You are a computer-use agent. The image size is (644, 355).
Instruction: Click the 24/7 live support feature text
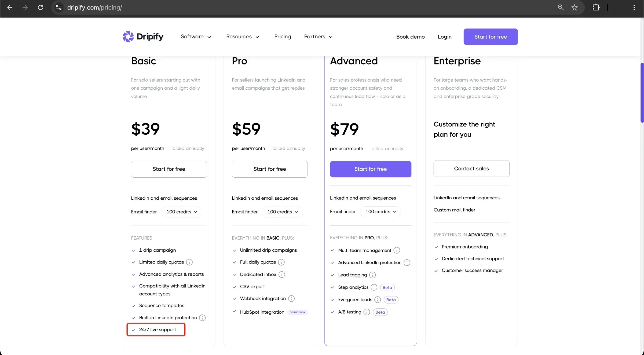pyautogui.click(x=158, y=330)
